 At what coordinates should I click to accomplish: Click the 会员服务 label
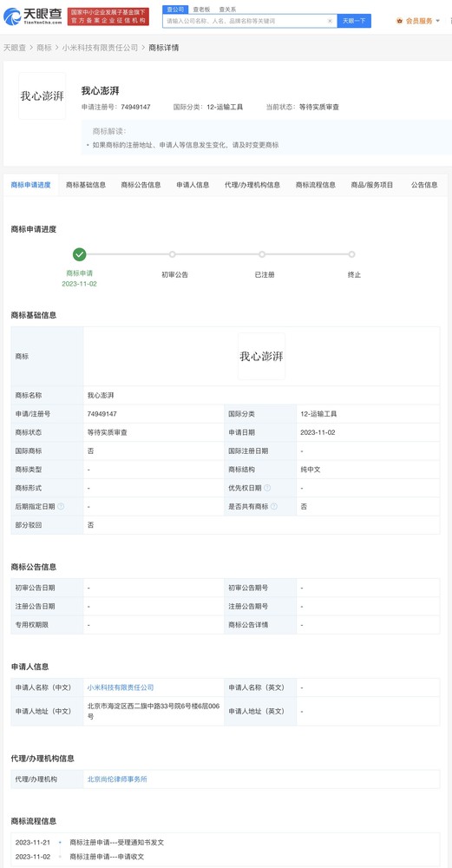419,21
